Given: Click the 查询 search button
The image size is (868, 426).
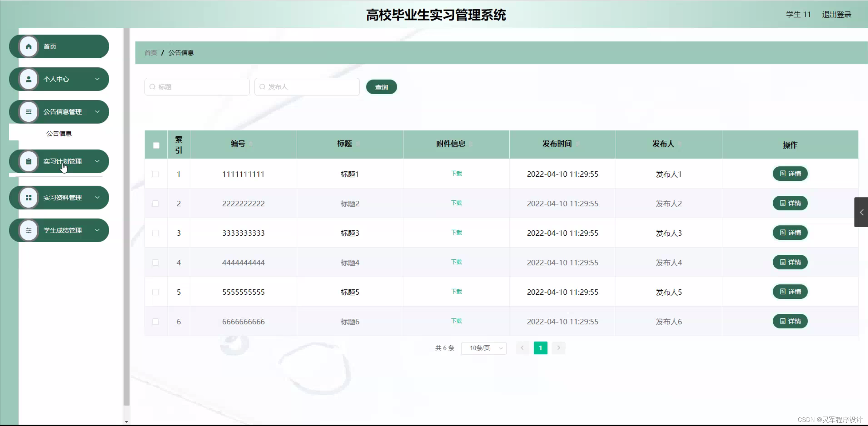Looking at the screenshot, I should [x=381, y=87].
